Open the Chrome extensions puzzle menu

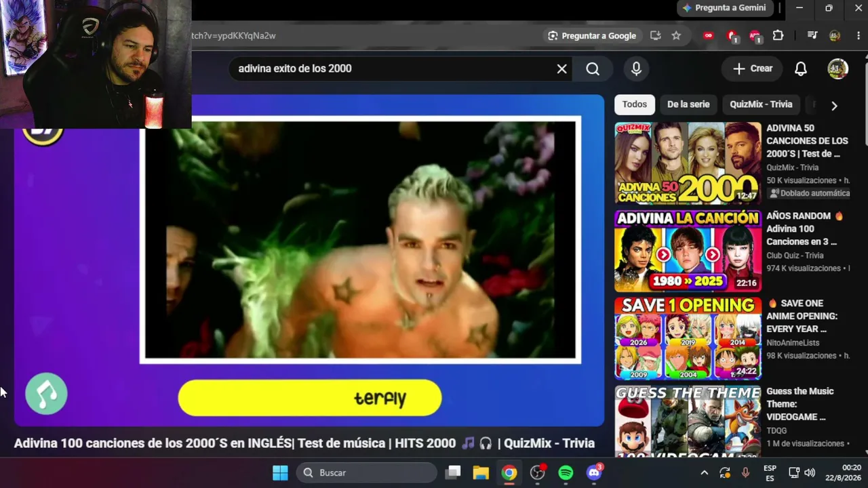[x=778, y=36]
